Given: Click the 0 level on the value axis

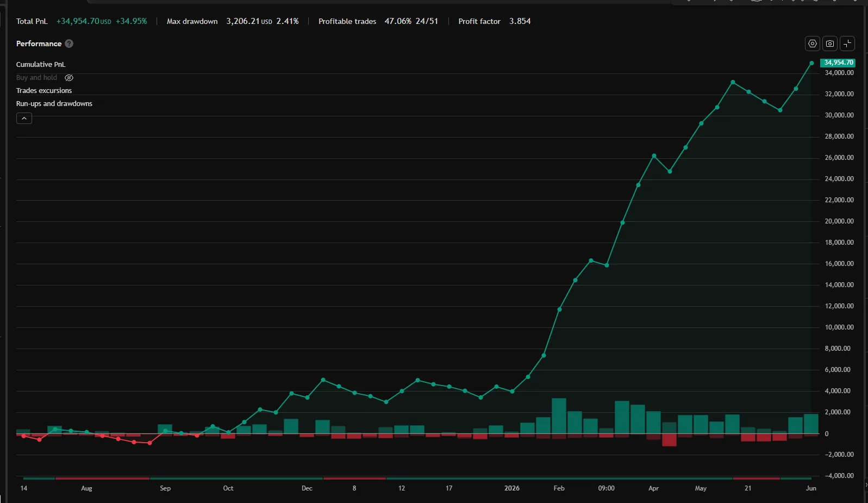Looking at the screenshot, I should coord(827,434).
